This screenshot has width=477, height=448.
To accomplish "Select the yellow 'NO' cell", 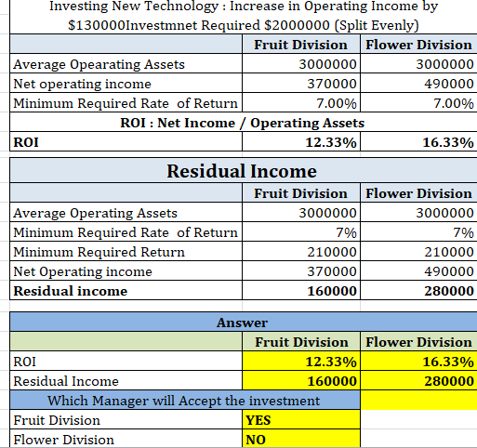I will pyautogui.click(x=301, y=439).
